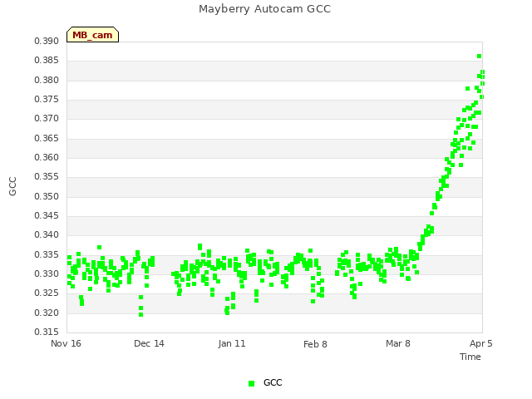Click the 0.315 y-axis value
Screen dimensions: 532x399
pyautogui.click(x=47, y=332)
